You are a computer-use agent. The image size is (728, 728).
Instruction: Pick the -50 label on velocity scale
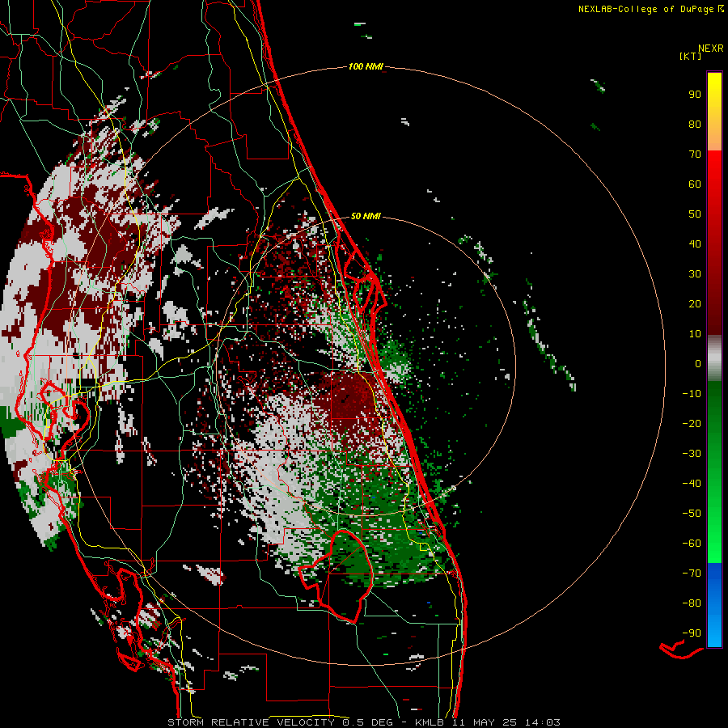tap(692, 514)
